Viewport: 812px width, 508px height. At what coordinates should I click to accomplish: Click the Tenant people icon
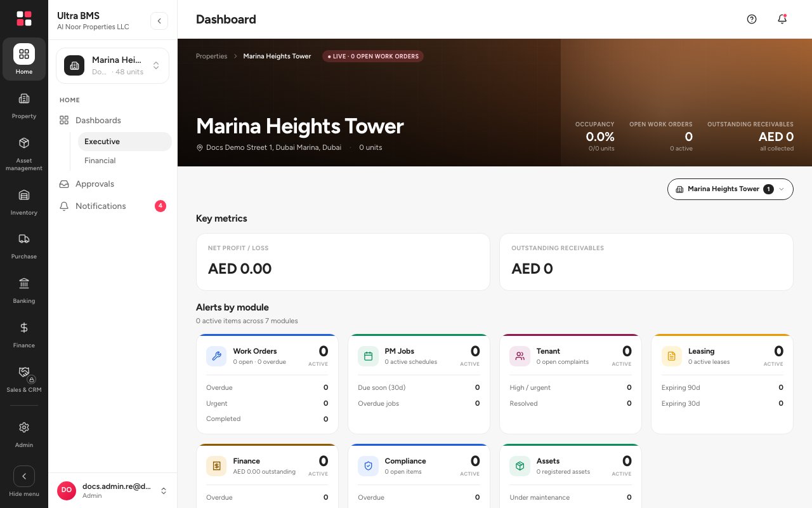(x=520, y=356)
